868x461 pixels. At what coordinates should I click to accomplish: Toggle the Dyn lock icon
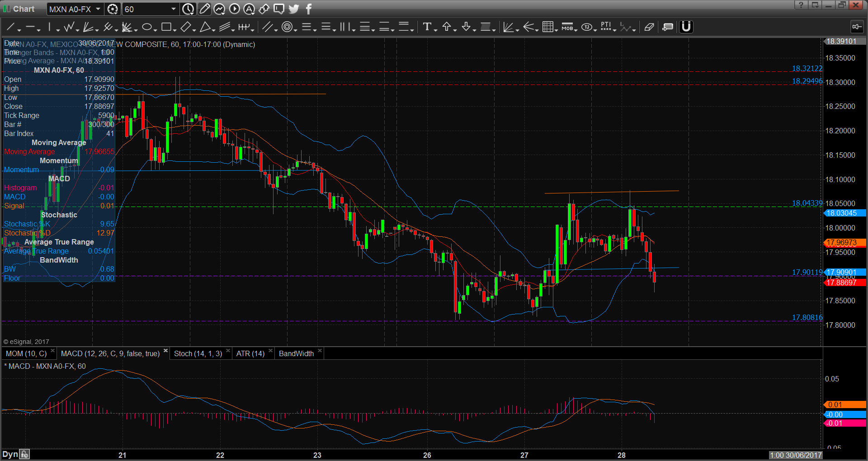[x=25, y=454]
